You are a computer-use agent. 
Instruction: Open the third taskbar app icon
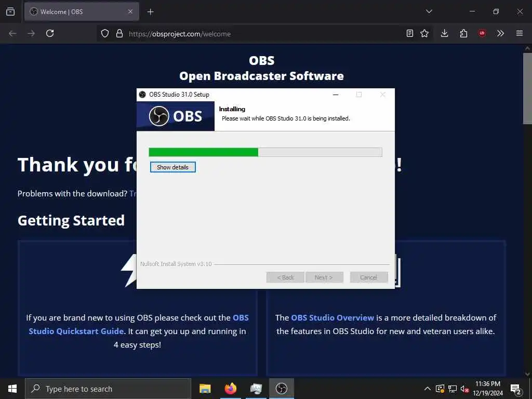[256, 389]
